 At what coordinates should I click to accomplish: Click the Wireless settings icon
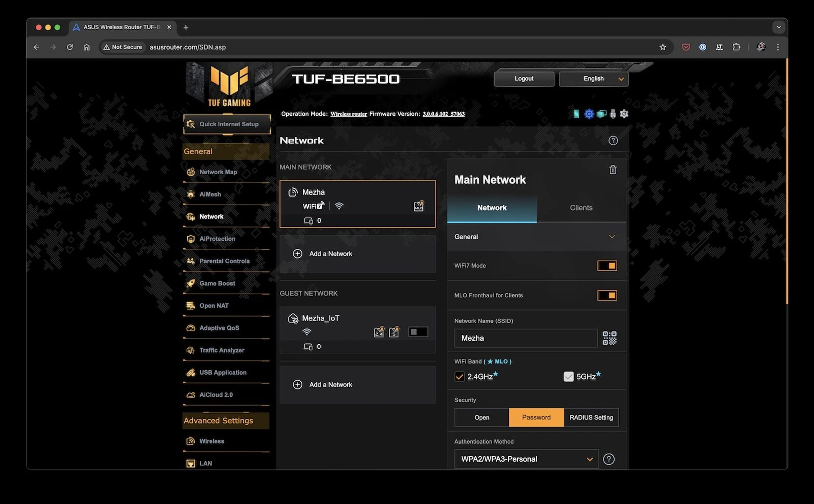point(191,441)
